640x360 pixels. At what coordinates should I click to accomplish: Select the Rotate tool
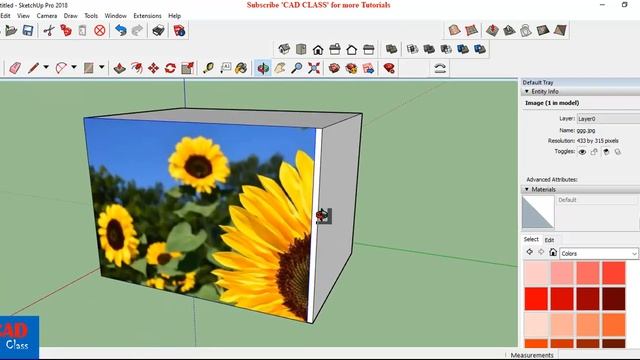coord(170,68)
